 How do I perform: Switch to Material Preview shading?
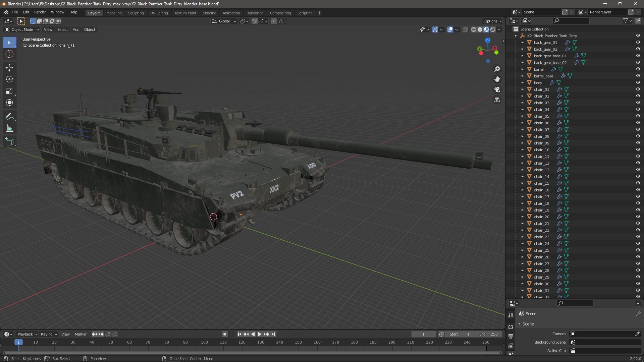point(486,29)
